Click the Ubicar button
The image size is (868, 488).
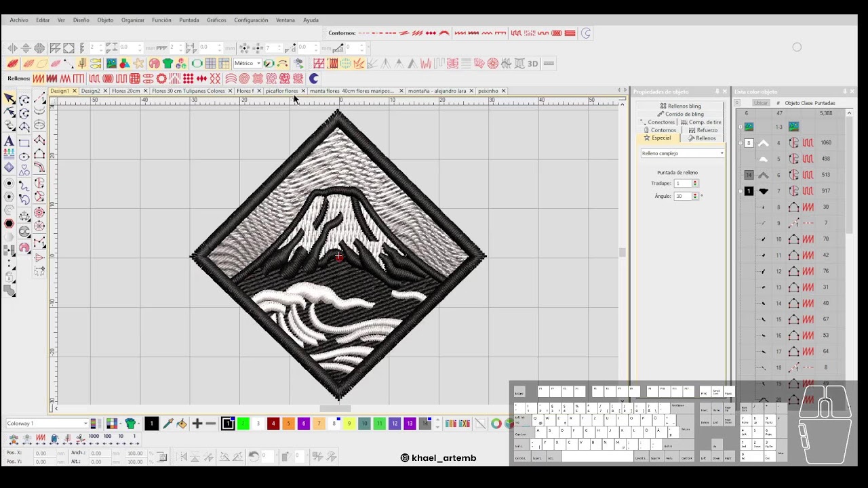point(761,103)
